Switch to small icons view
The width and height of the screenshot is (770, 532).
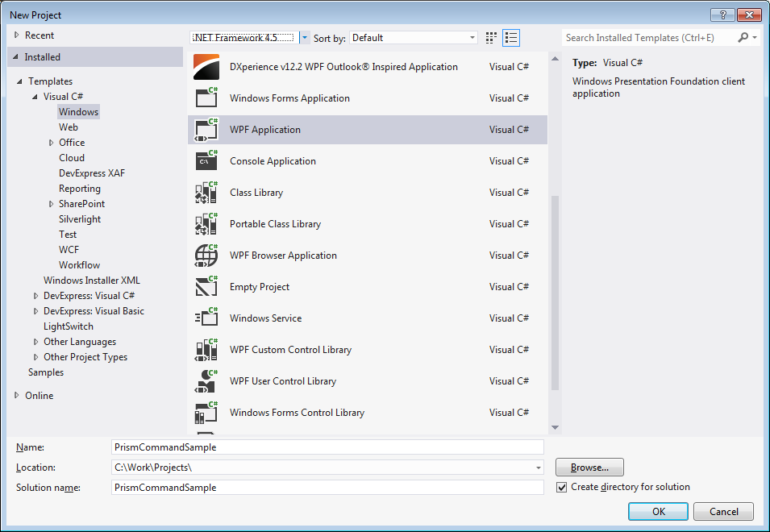pyautogui.click(x=490, y=38)
